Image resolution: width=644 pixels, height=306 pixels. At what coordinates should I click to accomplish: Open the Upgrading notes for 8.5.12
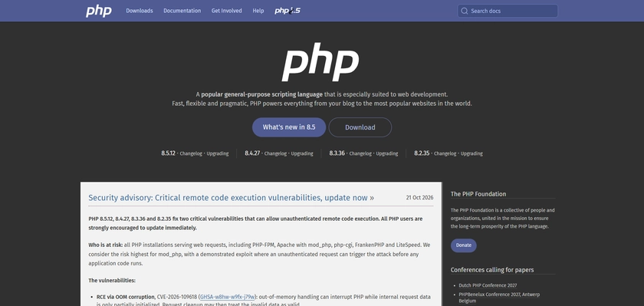pyautogui.click(x=218, y=153)
